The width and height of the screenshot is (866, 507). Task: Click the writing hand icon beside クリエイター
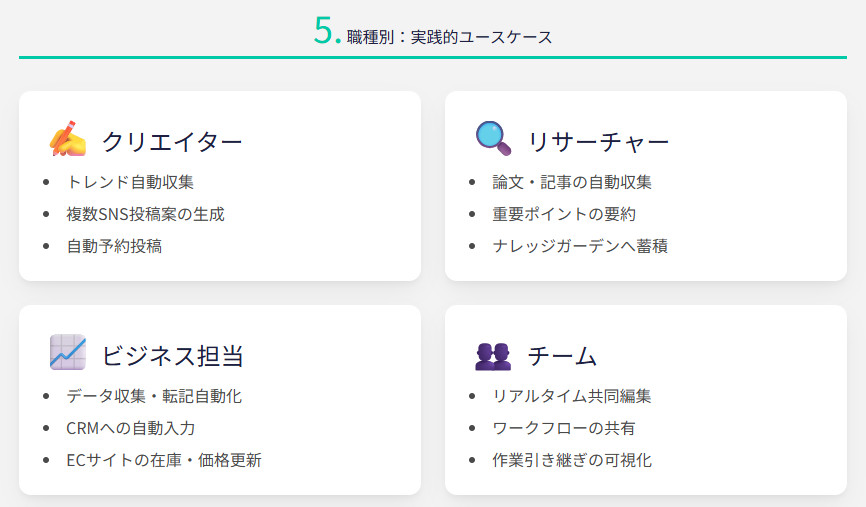[x=67, y=140]
